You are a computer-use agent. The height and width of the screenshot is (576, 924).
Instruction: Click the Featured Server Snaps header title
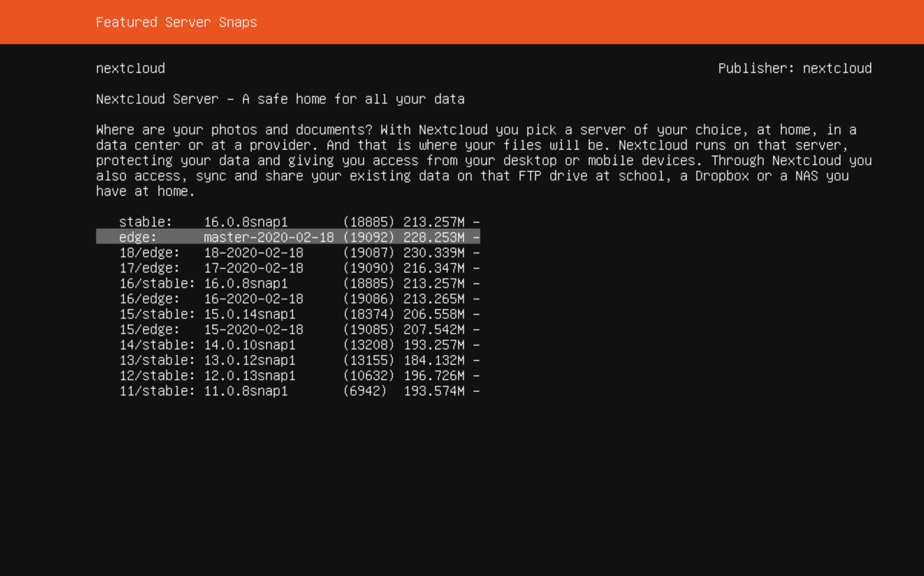tap(176, 22)
